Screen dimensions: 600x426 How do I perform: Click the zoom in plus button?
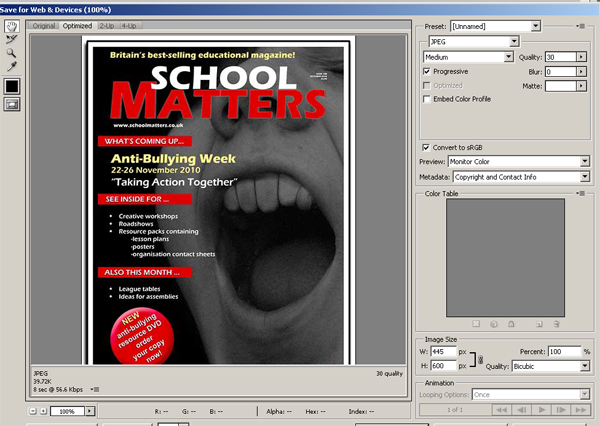coord(43,411)
